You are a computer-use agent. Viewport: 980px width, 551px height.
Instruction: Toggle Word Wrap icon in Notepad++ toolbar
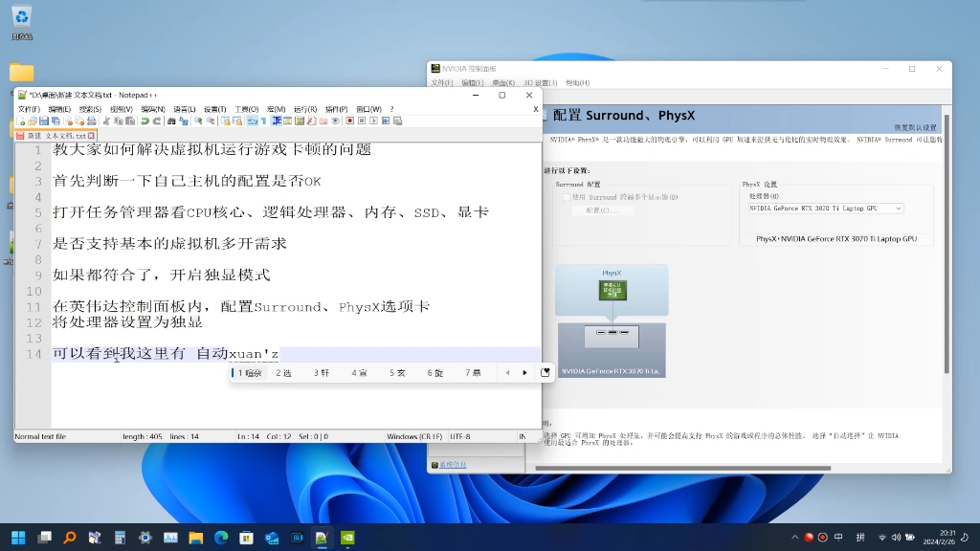click(x=253, y=121)
